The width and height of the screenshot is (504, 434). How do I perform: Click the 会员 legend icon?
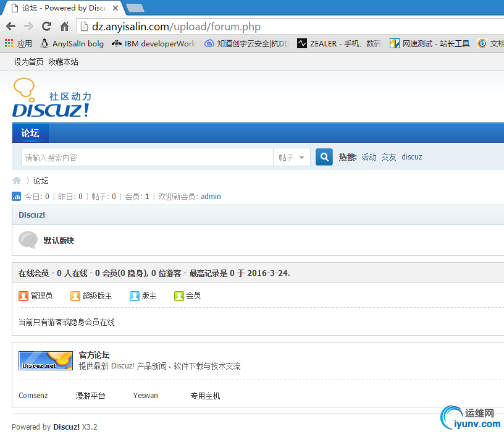point(178,296)
